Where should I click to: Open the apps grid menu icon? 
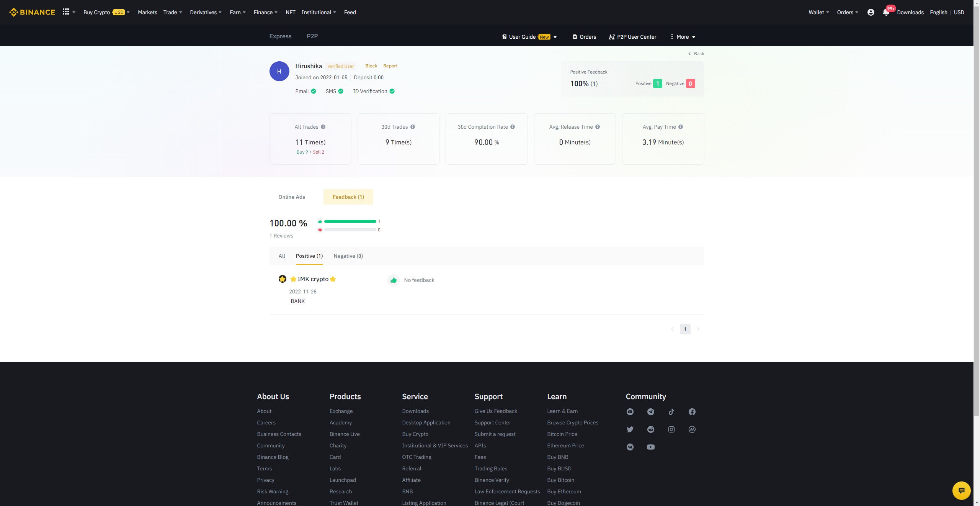coord(66,12)
